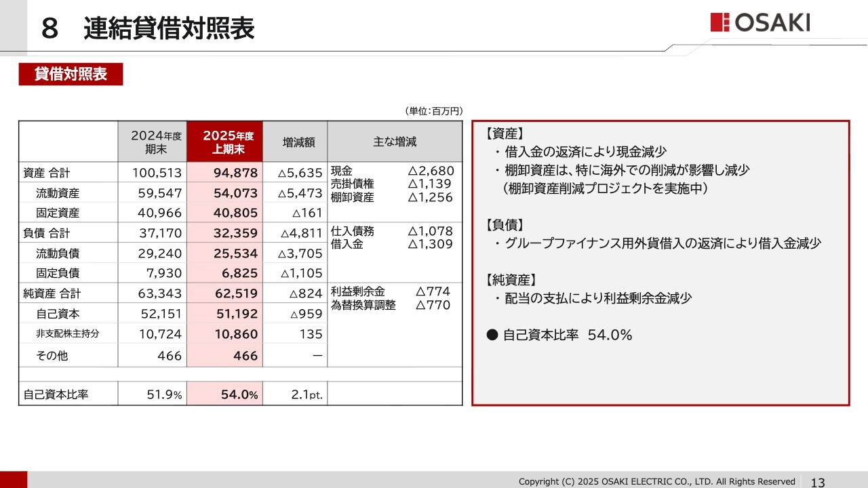Click the 94,878 total assets value
Viewport: 868px width, 488px height.
coord(235,172)
